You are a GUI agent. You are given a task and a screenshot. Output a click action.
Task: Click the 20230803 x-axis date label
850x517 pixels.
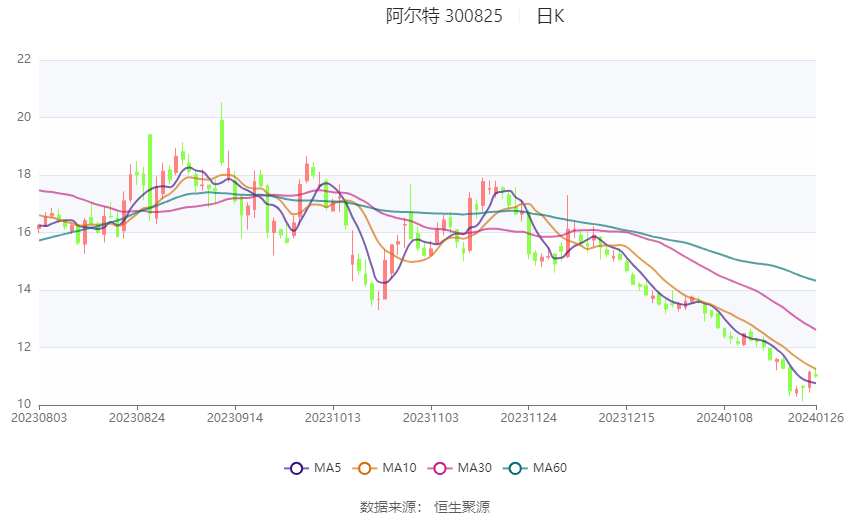coord(39,418)
